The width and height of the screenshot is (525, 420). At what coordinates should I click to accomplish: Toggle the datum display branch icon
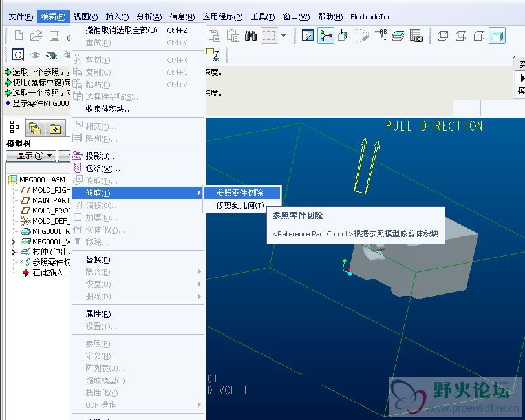326,36
